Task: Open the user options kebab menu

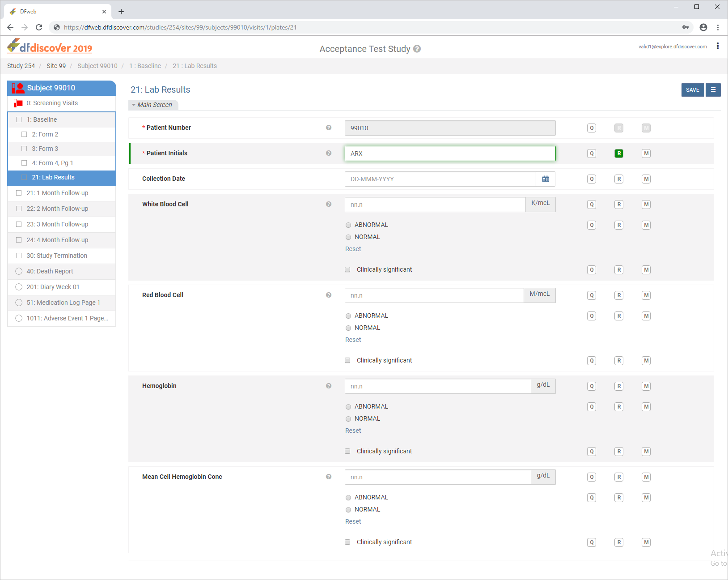Action: 718,46
